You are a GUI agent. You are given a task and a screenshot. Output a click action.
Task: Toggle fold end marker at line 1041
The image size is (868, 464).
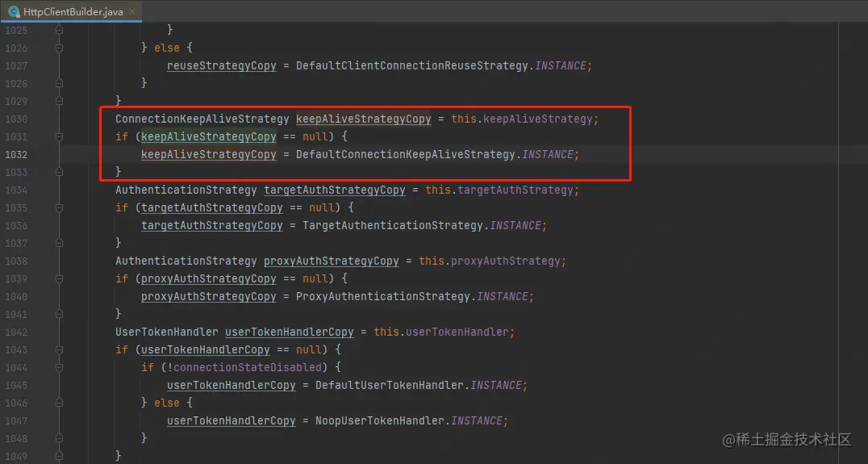[59, 314]
